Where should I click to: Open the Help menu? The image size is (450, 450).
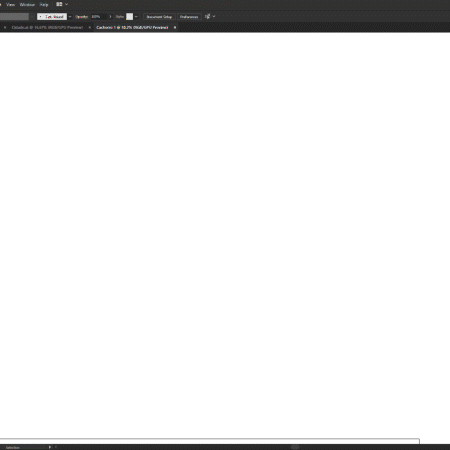click(44, 5)
